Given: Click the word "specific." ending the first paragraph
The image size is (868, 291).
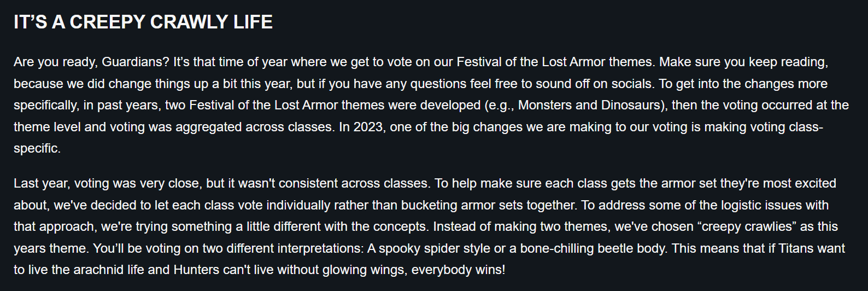Looking at the screenshot, I should [x=37, y=148].
